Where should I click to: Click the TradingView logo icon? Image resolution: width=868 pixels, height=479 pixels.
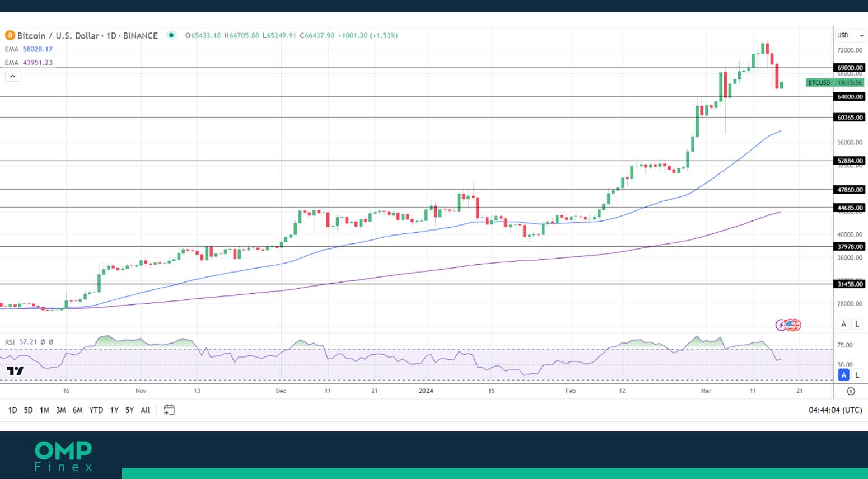(15, 371)
